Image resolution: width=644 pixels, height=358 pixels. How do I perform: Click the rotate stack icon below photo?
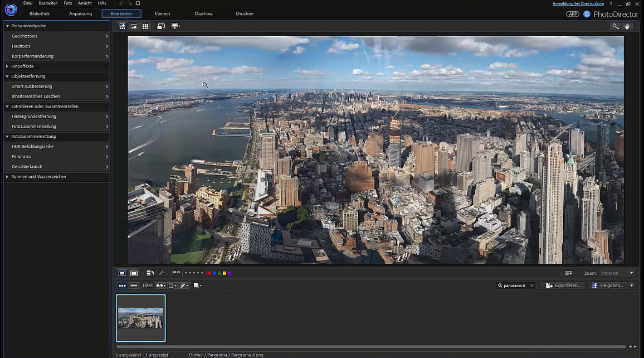(150, 273)
